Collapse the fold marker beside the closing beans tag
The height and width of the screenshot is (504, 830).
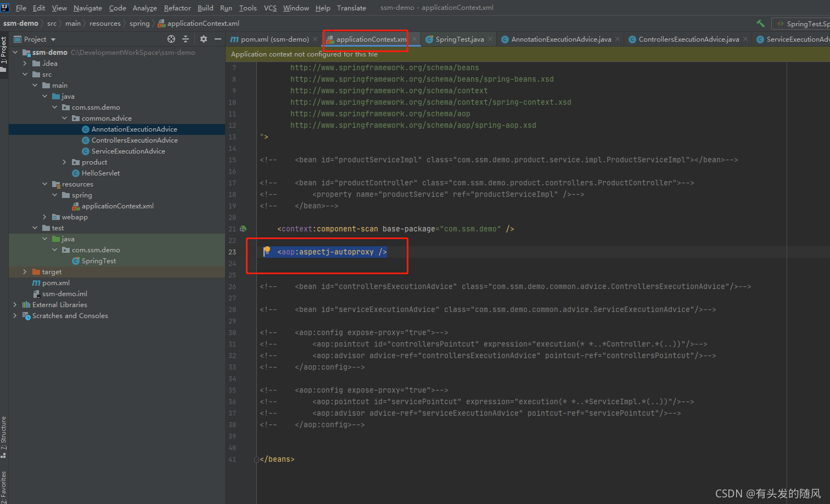coord(256,460)
